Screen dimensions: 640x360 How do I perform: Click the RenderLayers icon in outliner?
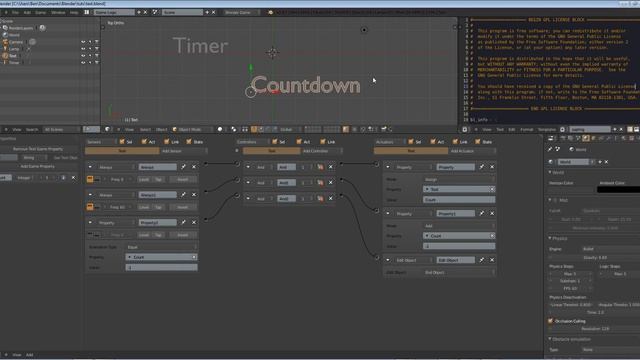coord(5,28)
